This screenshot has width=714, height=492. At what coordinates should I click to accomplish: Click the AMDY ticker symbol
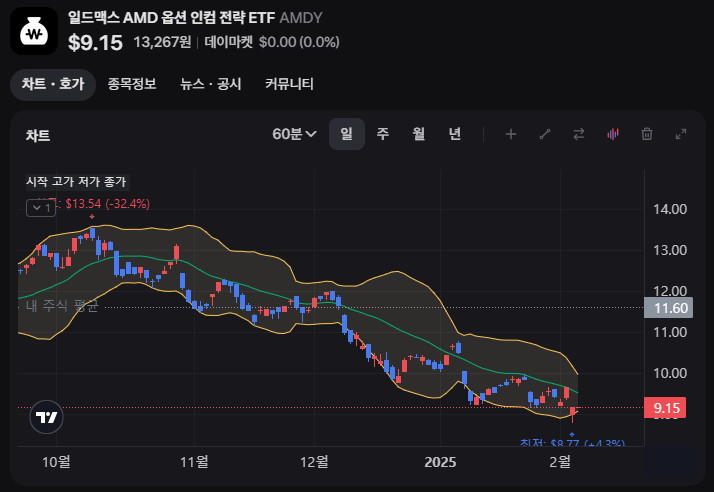301,18
